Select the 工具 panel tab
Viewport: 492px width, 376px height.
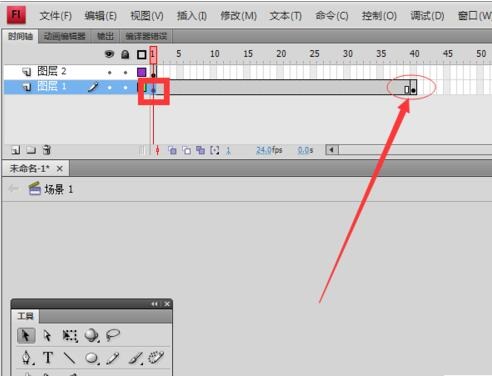point(25,316)
